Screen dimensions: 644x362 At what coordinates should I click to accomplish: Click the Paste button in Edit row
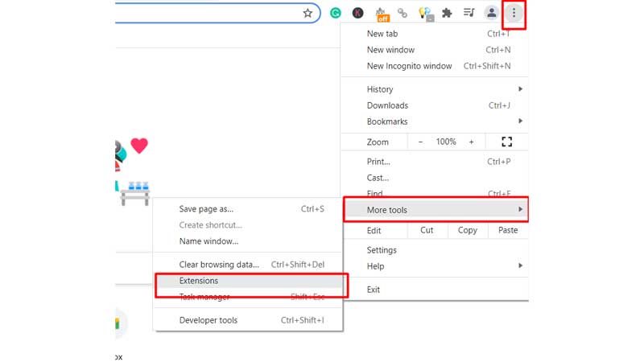pyautogui.click(x=508, y=230)
